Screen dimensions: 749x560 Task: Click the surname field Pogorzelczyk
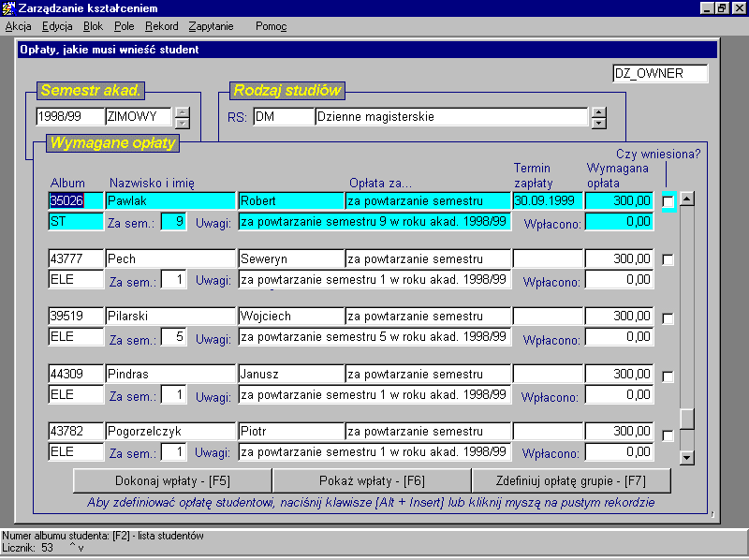(170, 431)
